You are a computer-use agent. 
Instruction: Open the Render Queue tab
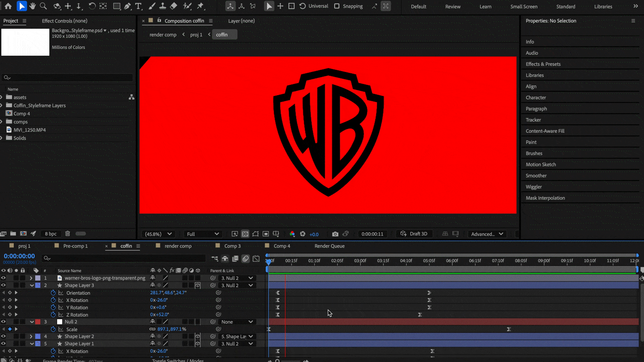point(329,246)
